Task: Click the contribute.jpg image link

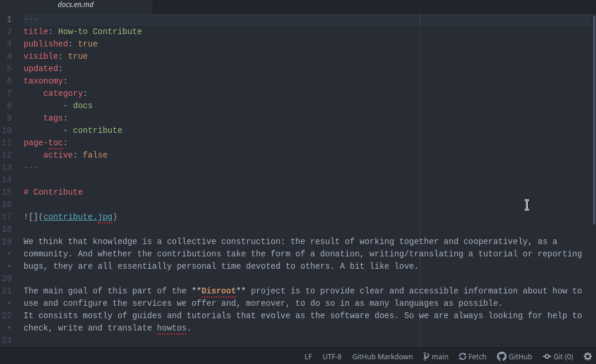Action: point(78,216)
